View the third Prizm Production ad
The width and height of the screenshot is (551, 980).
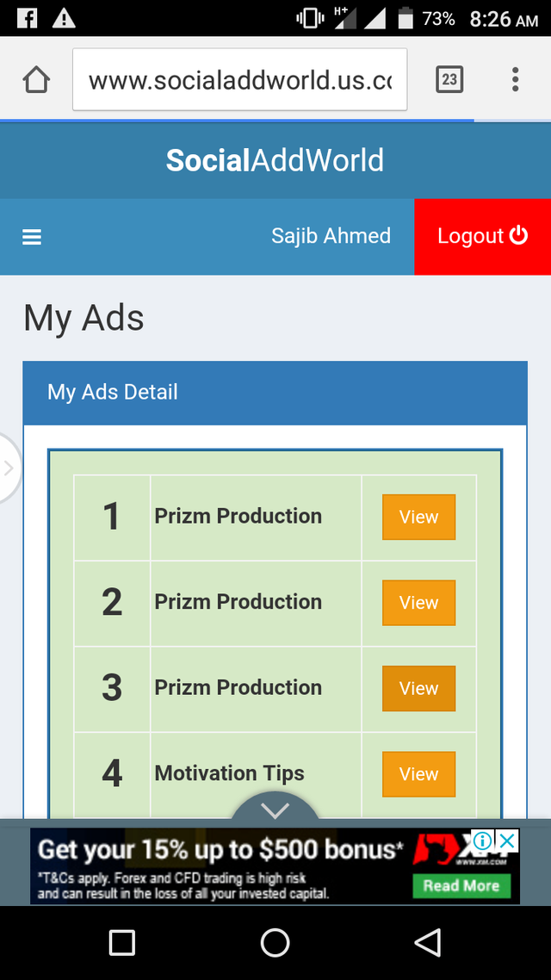coord(418,688)
